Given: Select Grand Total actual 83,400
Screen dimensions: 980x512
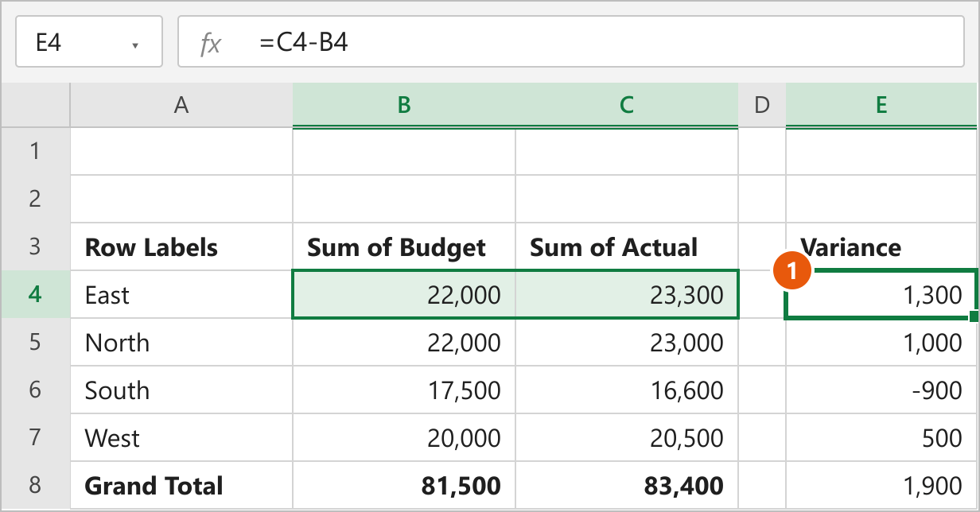Looking at the screenshot, I should tap(627, 485).
